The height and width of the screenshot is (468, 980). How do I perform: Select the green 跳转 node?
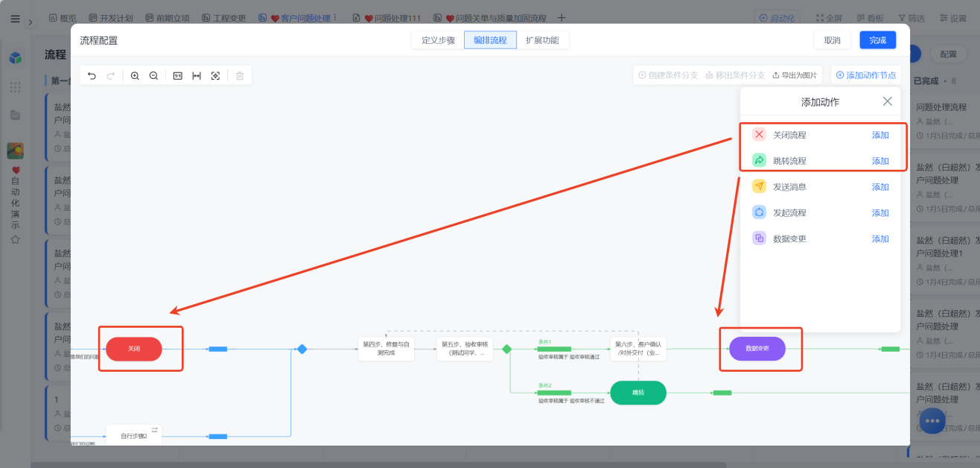click(x=638, y=393)
